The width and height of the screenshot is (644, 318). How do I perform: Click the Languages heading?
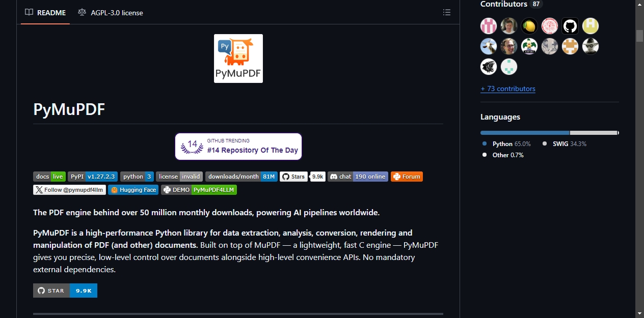[500, 117]
